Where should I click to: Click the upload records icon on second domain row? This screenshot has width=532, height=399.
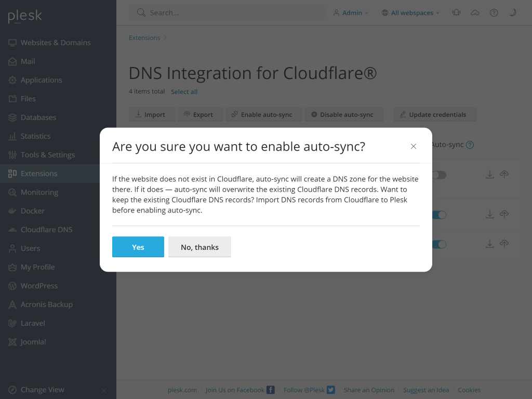pyautogui.click(x=504, y=214)
